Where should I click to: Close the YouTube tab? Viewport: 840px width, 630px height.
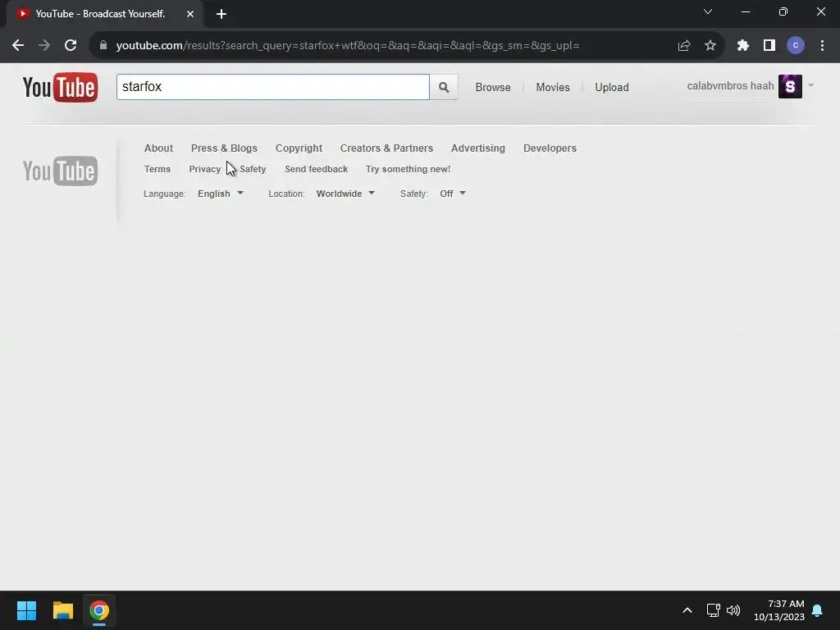point(190,14)
